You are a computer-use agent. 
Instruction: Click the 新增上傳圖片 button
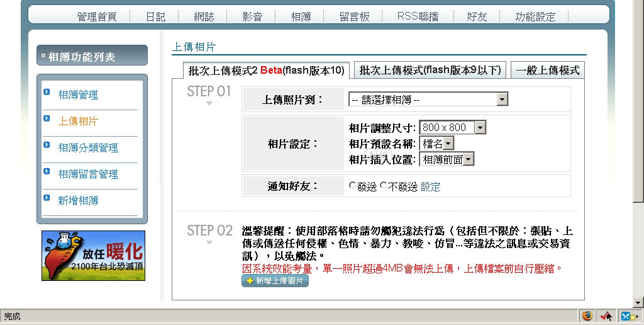pos(275,280)
